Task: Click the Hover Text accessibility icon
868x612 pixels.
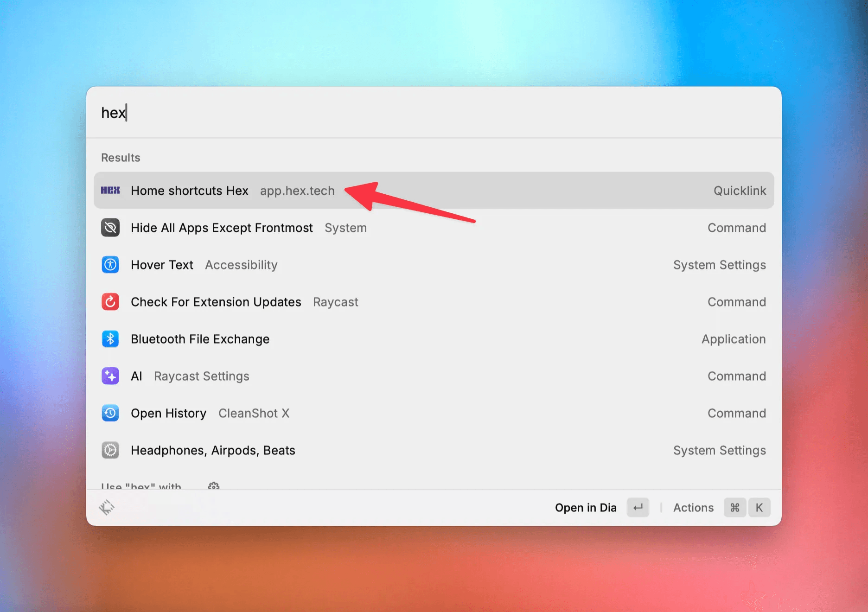Action: (110, 265)
